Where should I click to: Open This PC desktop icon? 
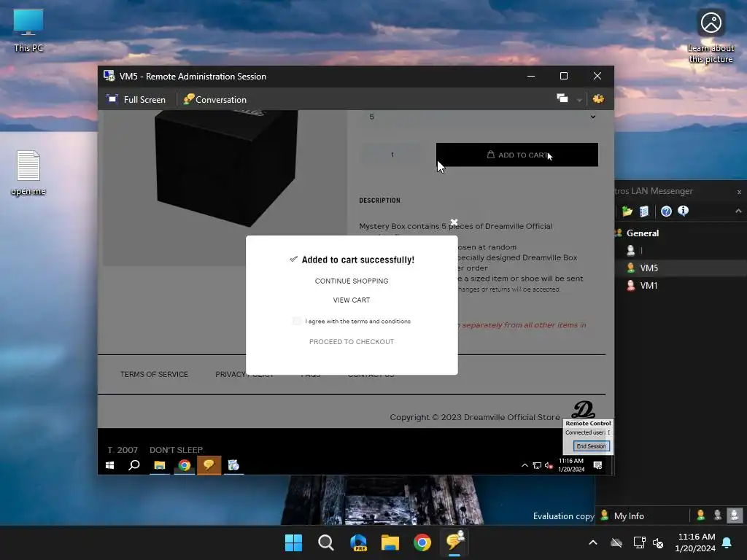(28, 30)
